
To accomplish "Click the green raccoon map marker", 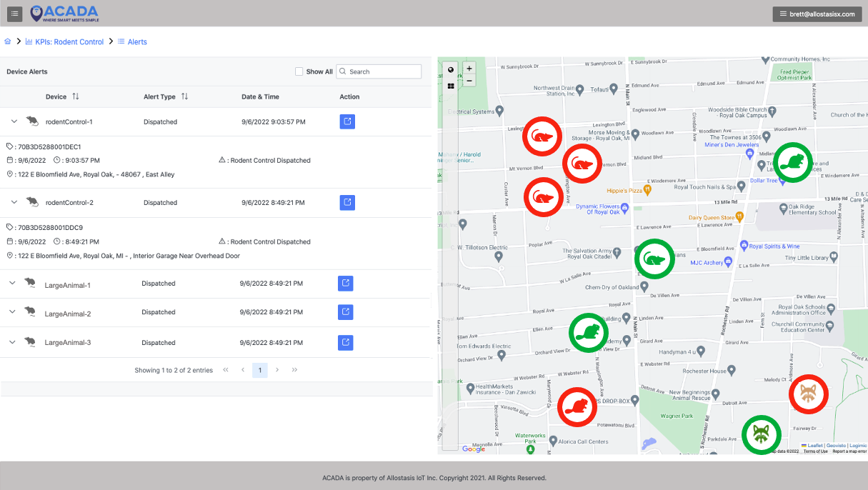I will point(761,434).
